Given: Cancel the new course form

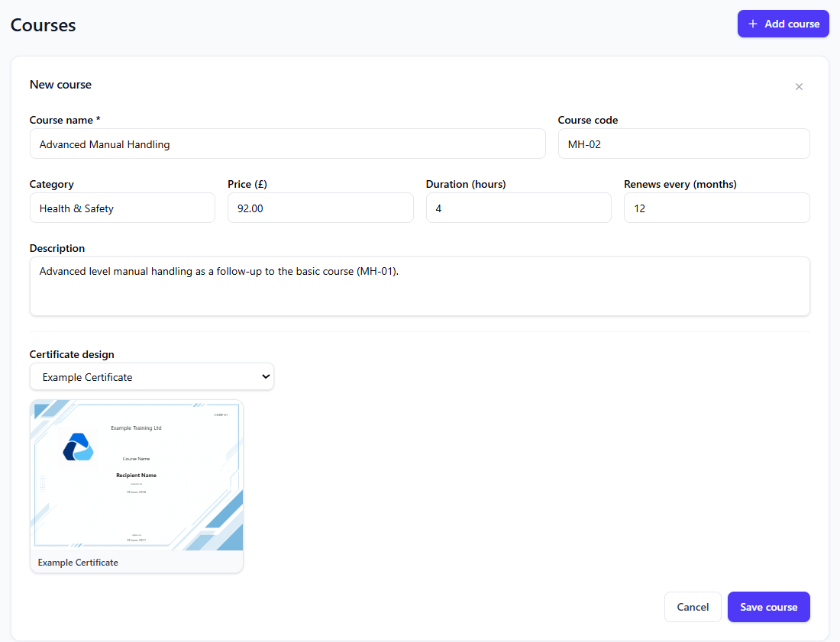Looking at the screenshot, I should tap(693, 607).
